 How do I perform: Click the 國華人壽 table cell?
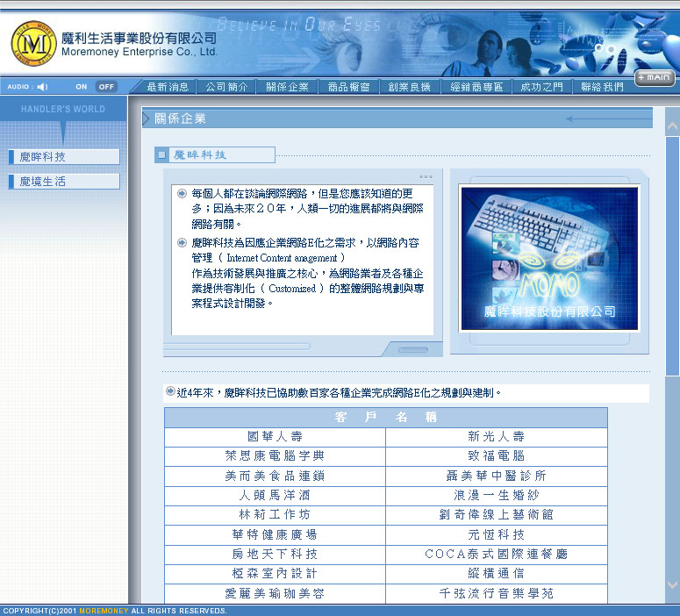point(275,437)
